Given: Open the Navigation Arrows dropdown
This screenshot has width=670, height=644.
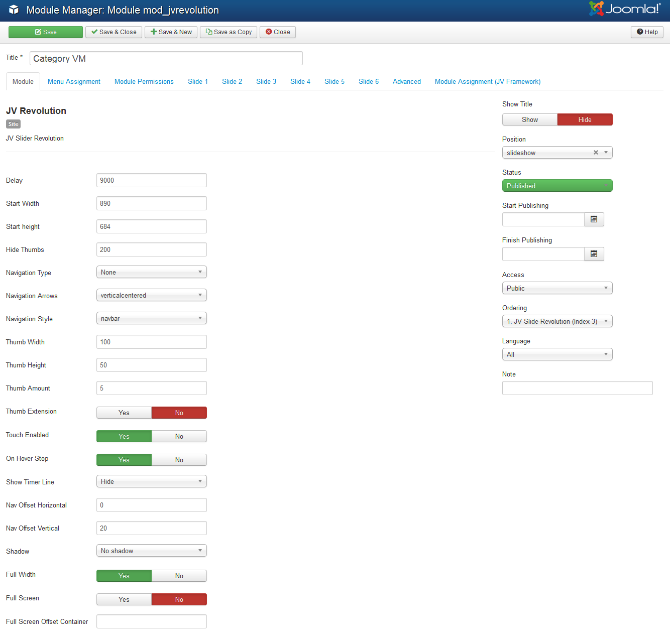Looking at the screenshot, I should (152, 295).
